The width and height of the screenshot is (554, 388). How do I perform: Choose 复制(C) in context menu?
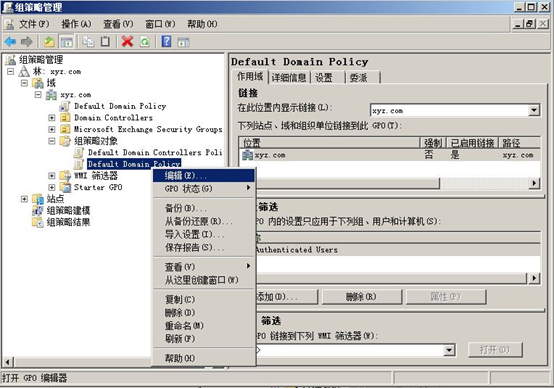(204, 299)
